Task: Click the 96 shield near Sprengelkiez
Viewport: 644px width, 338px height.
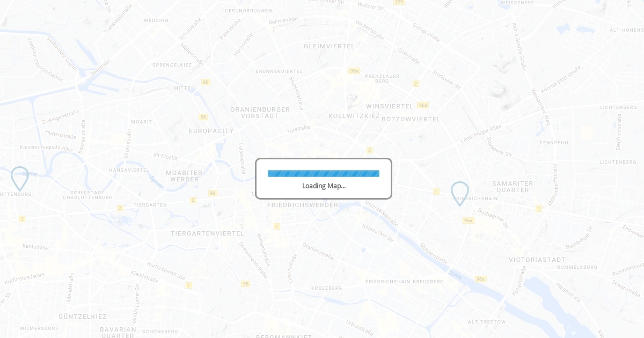Action: (206, 82)
